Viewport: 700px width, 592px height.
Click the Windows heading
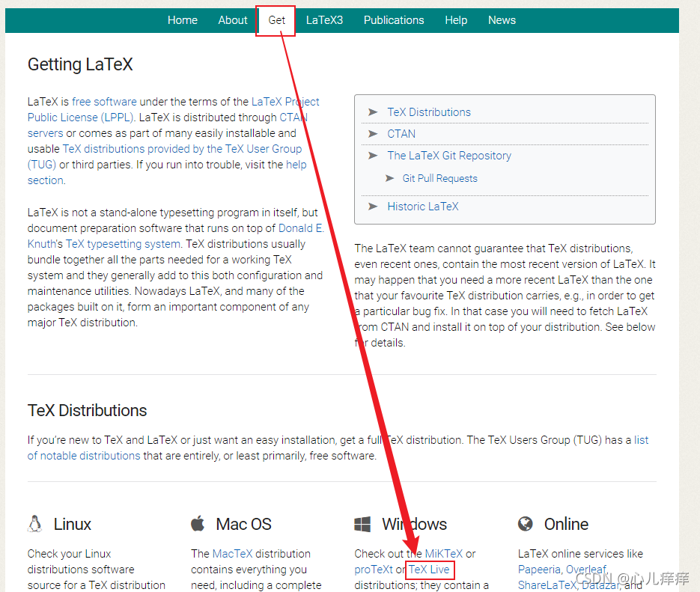[414, 524]
